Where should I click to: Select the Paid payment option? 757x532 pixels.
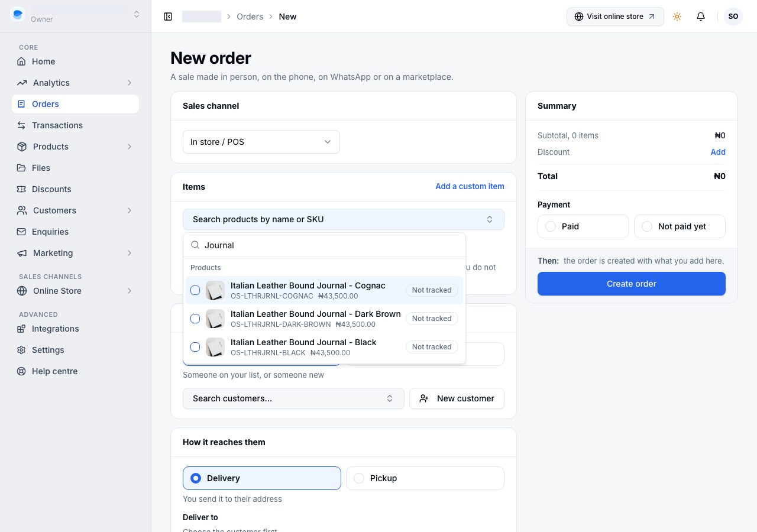coord(583,226)
